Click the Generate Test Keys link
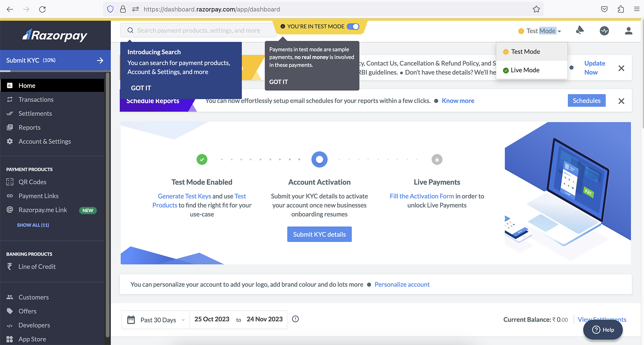Viewport: 644px width, 345px height. 184,196
